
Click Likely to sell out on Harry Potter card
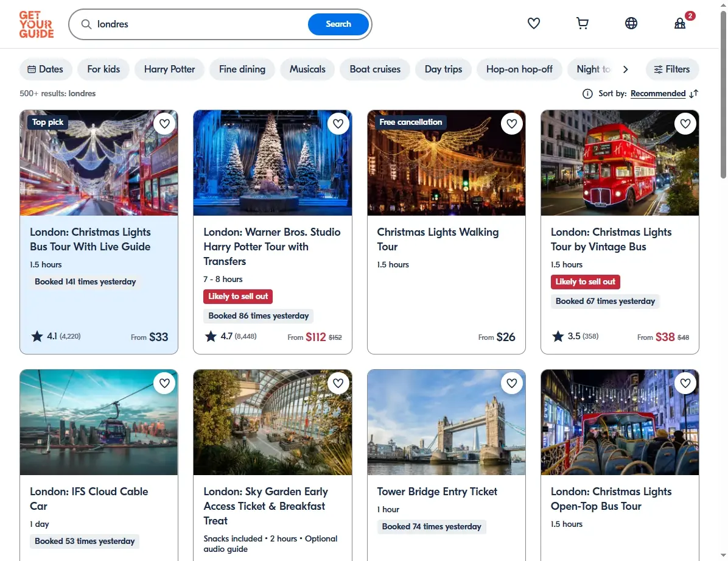238,297
